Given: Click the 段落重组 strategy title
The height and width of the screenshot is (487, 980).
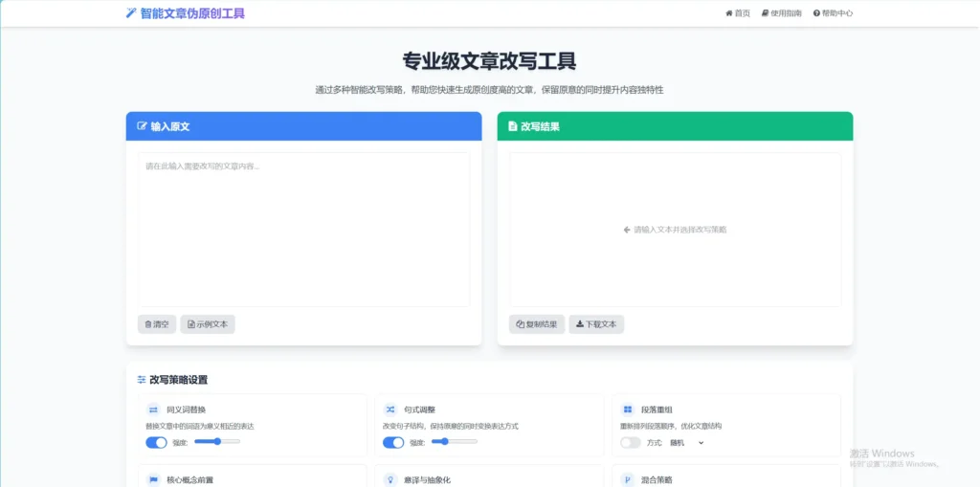Looking at the screenshot, I should (657, 410).
